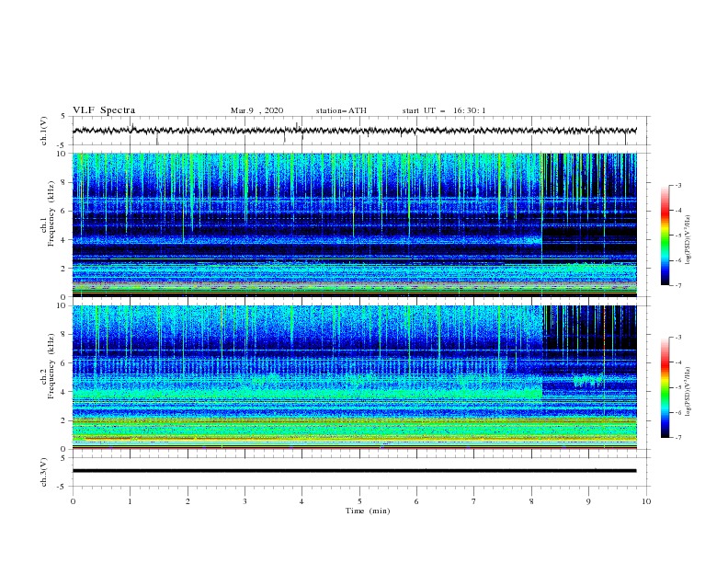This screenshot has height=563, width=728.
Task: Select the "Mar.9 , 2020" date text
Action: (x=256, y=110)
